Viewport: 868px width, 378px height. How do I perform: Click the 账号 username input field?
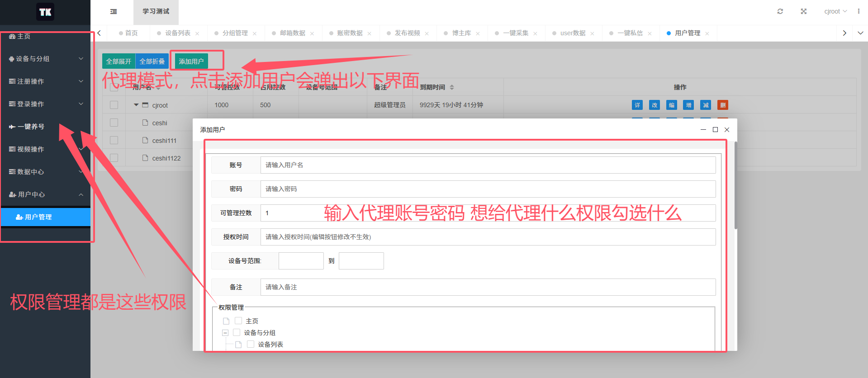click(x=488, y=165)
